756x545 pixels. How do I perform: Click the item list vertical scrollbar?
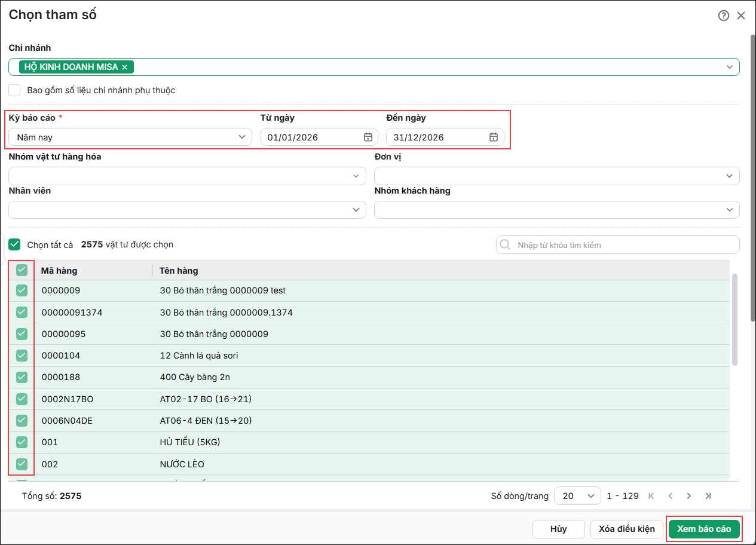(x=734, y=320)
